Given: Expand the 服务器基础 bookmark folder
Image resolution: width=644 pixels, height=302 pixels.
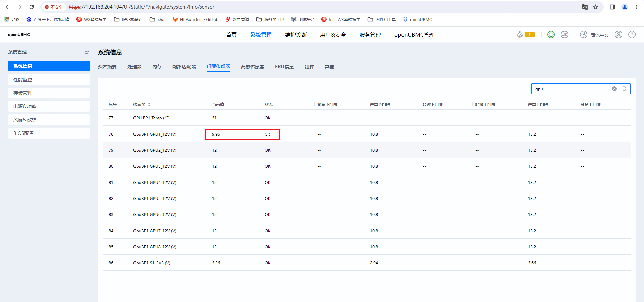Looking at the screenshot, I should tap(128, 19).
